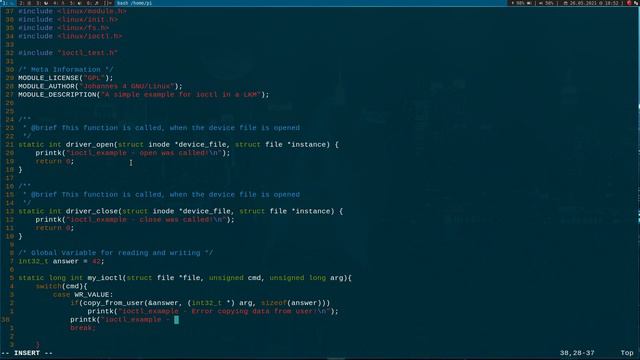Click the @brief comment above driver_close
640x360 pixels.
pyautogui.click(x=161, y=195)
